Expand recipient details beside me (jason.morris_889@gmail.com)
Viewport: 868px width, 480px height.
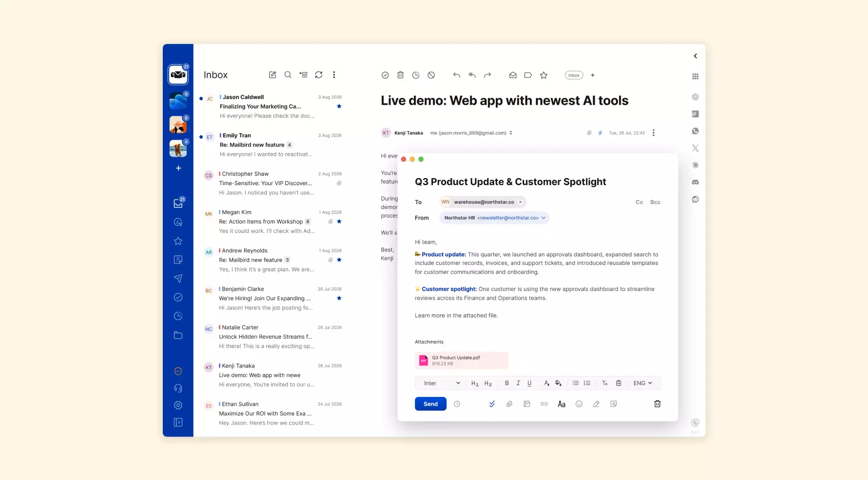[510, 133]
